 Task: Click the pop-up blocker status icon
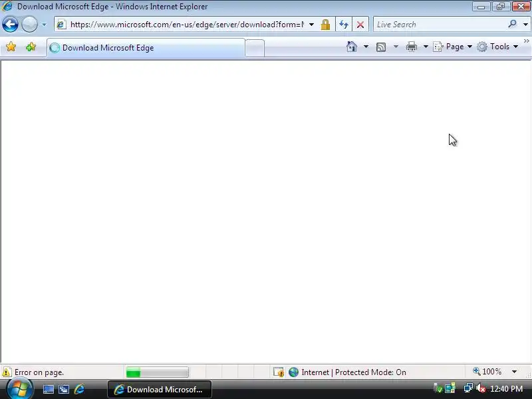(279, 372)
